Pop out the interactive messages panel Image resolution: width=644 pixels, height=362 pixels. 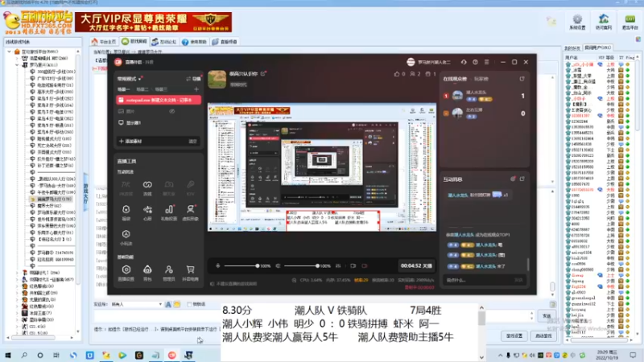pos(522,179)
